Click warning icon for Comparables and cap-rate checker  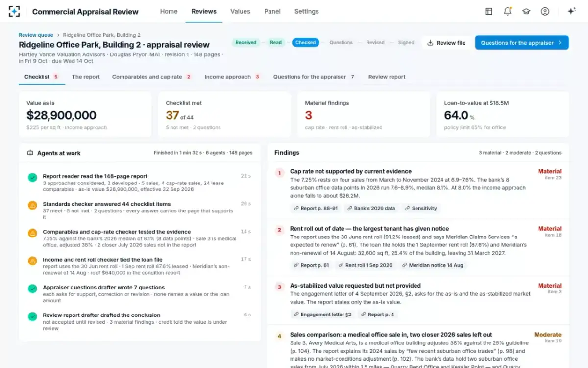click(32, 233)
